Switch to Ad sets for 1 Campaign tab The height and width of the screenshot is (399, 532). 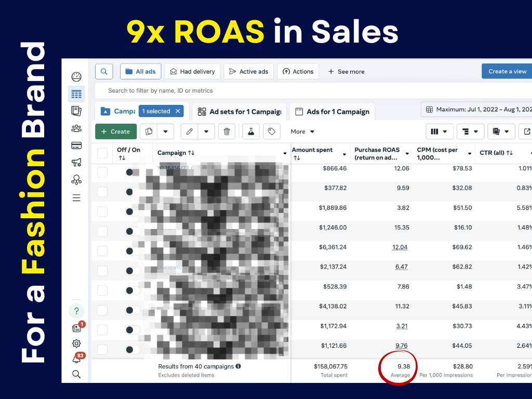[x=239, y=112]
